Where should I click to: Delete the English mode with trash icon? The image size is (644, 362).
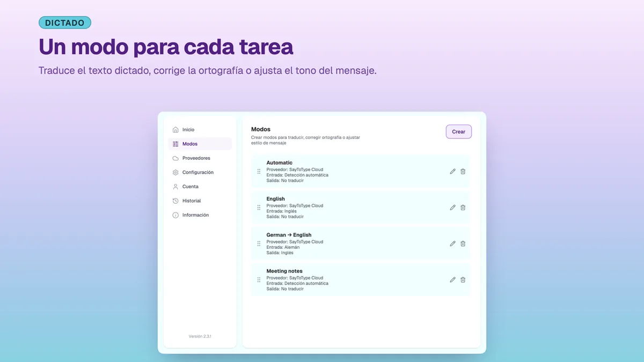(x=463, y=208)
